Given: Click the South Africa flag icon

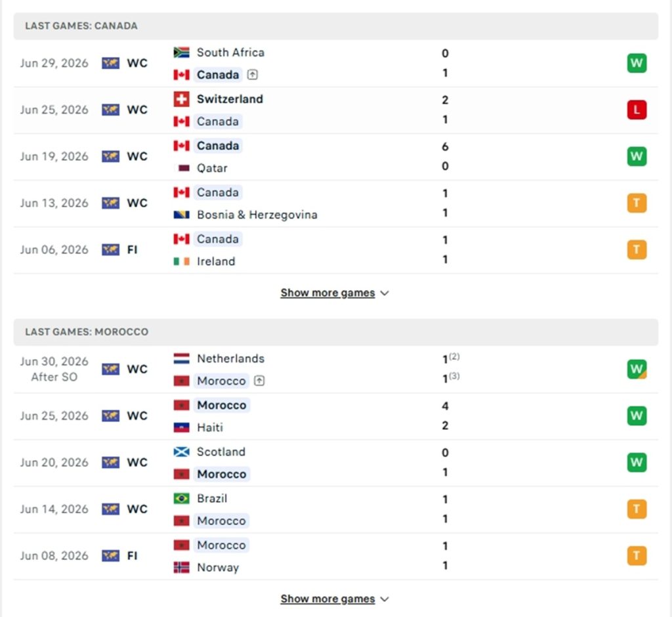Looking at the screenshot, I should tap(181, 53).
